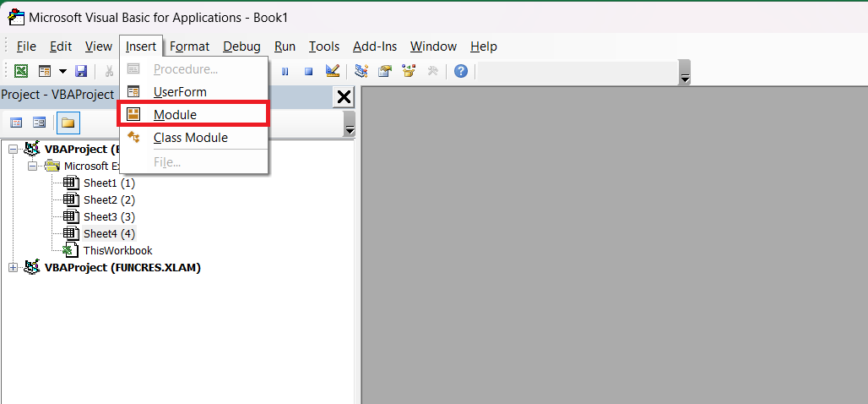The width and height of the screenshot is (868, 404).
Task: Click the Insert UserForm toolbar icon
Action: click(45, 71)
